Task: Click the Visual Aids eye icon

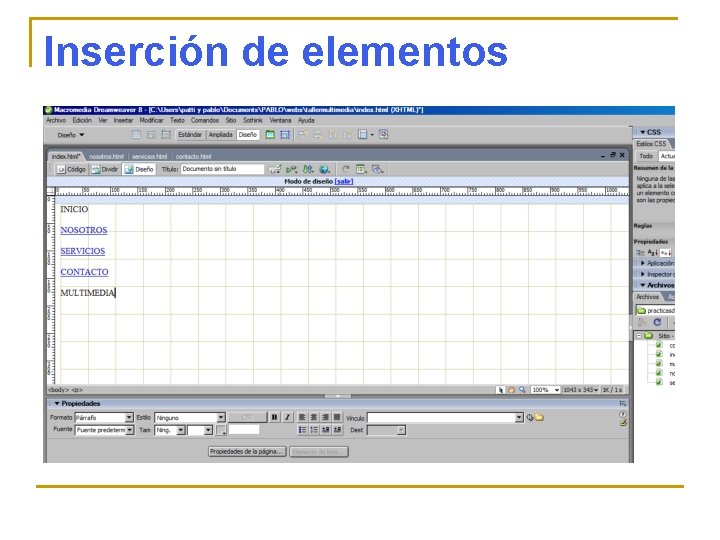Action: click(377, 169)
